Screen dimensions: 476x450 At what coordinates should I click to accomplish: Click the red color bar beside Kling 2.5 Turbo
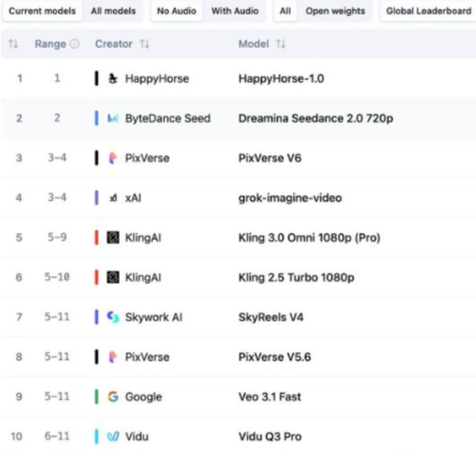pyautogui.click(x=96, y=277)
